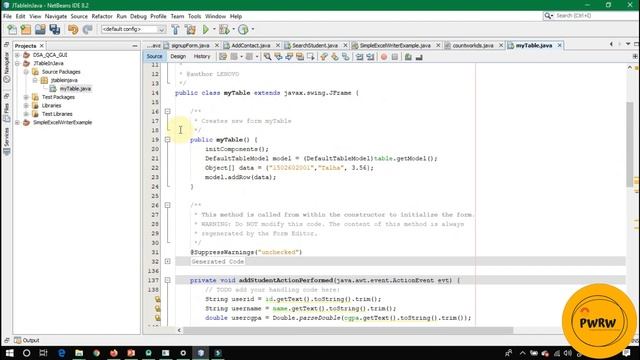Open the Output panel button
Viewport: 640px width, 360px height.
[x=27, y=340]
